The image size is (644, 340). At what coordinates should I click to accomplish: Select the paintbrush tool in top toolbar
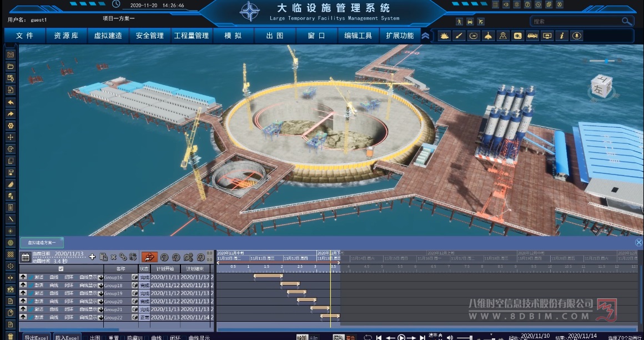pos(459,36)
